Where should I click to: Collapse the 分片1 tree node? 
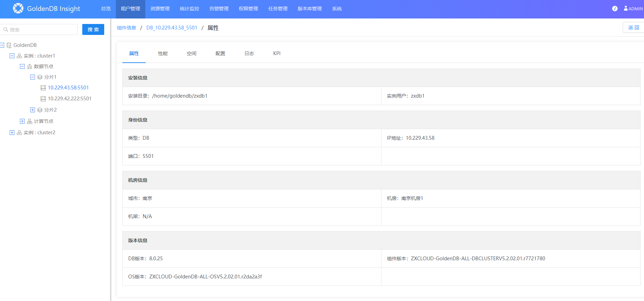[33, 77]
